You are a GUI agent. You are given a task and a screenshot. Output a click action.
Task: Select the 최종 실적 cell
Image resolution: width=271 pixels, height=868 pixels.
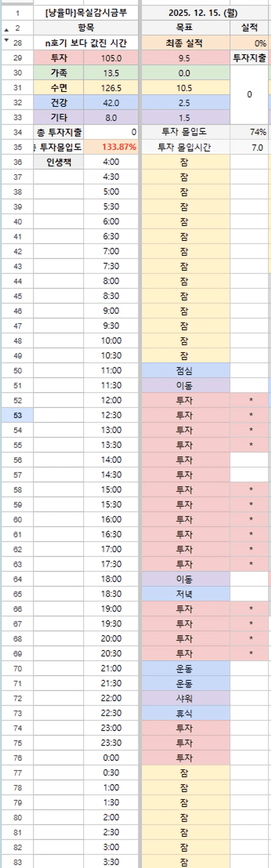tap(184, 43)
